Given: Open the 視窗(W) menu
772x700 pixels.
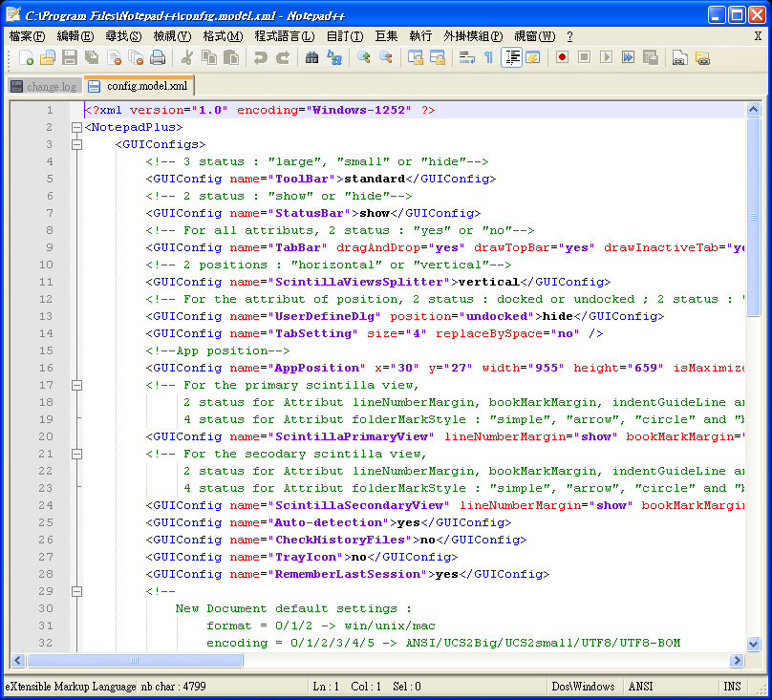Looking at the screenshot, I should pos(535,36).
